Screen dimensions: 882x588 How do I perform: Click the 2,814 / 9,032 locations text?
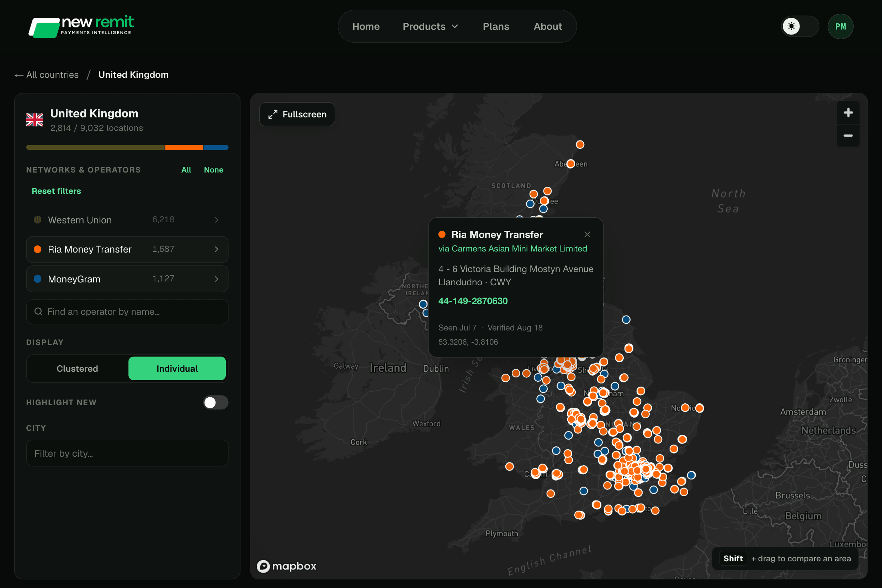(96, 128)
